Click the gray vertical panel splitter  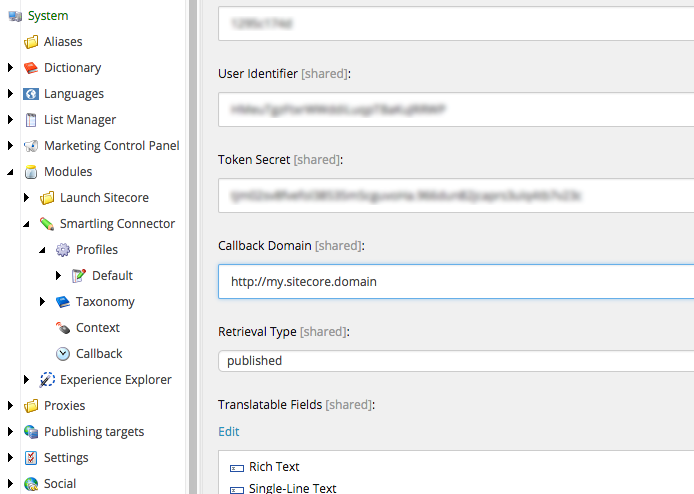[x=193, y=247]
